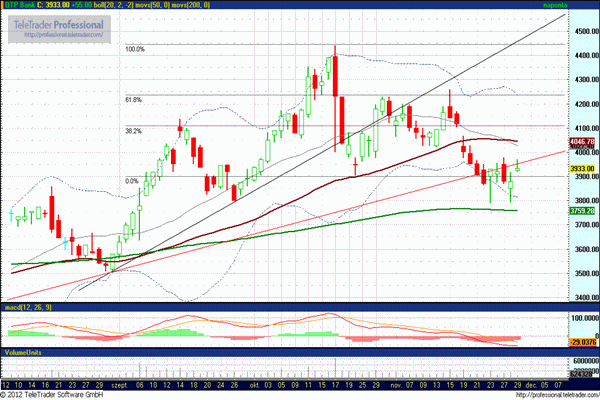The height and width of the screenshot is (400, 600).
Task: Click the 3759.28 green price tag
Action: [582, 212]
